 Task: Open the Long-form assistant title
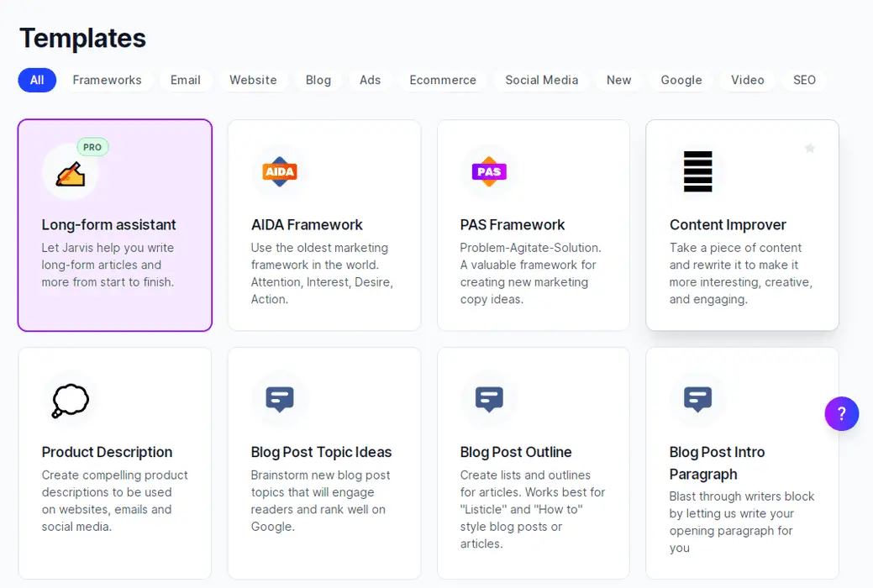108,225
